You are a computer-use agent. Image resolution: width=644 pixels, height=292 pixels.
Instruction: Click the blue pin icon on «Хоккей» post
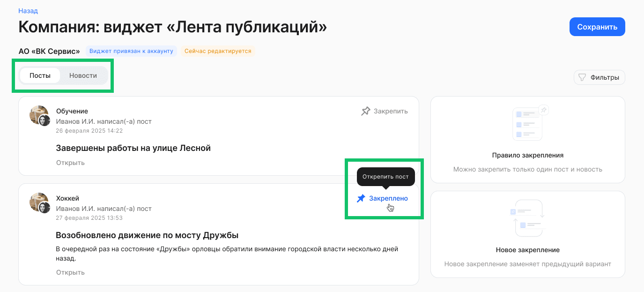(361, 198)
